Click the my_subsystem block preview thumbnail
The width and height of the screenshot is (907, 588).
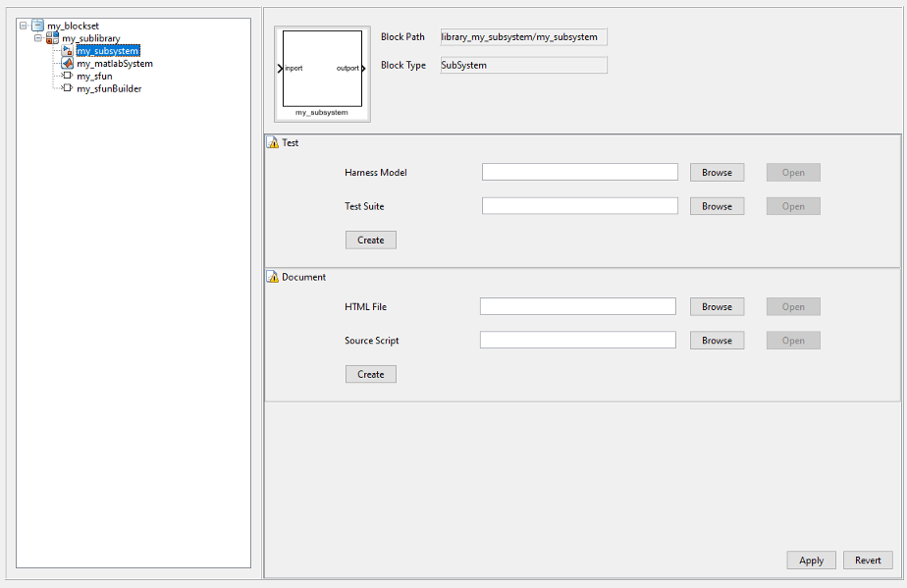(322, 74)
